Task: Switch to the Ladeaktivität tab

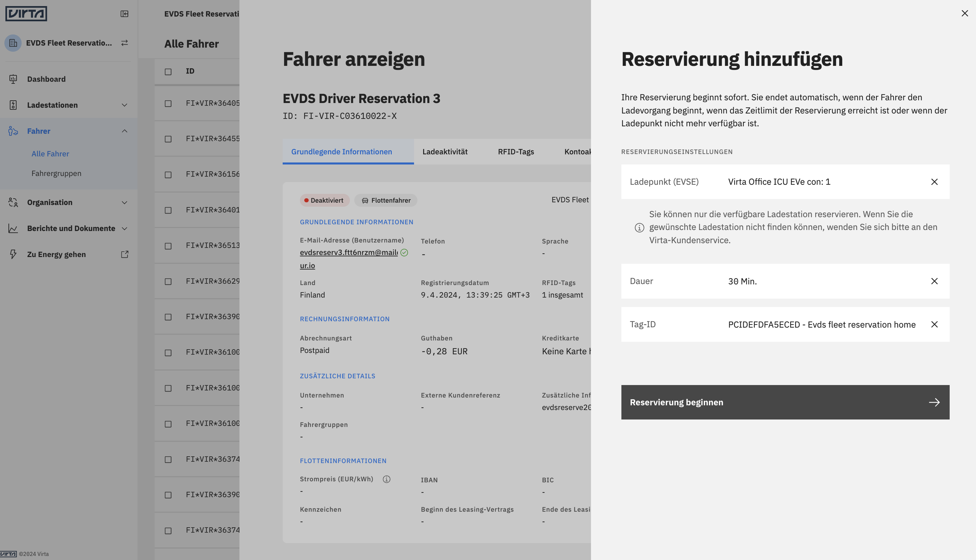Action: pyautogui.click(x=445, y=152)
